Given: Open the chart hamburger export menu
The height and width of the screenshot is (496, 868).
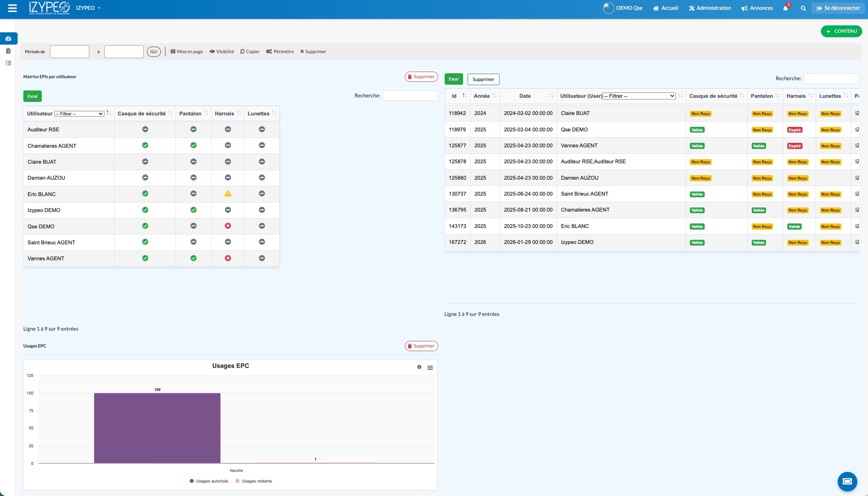Looking at the screenshot, I should [x=430, y=367].
